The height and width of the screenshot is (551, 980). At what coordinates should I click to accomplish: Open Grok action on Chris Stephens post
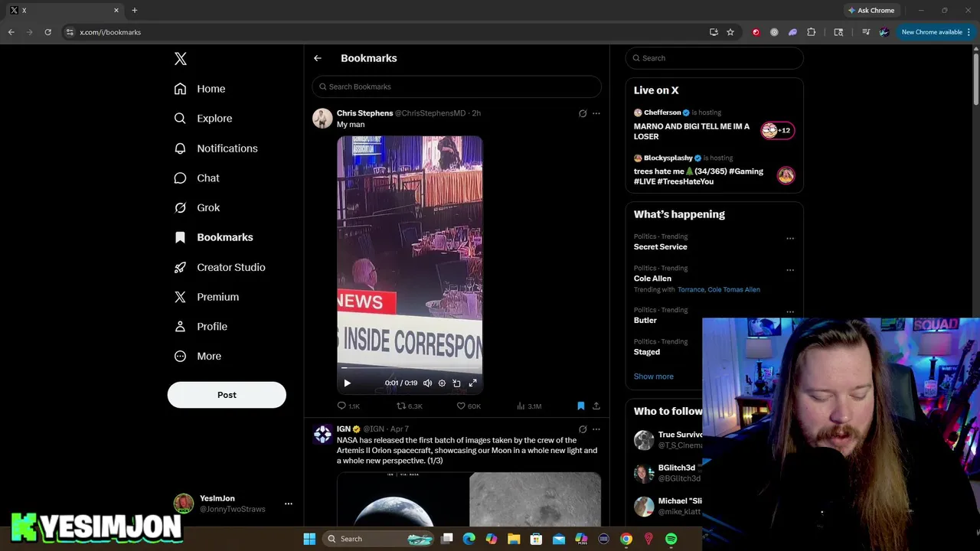583,113
